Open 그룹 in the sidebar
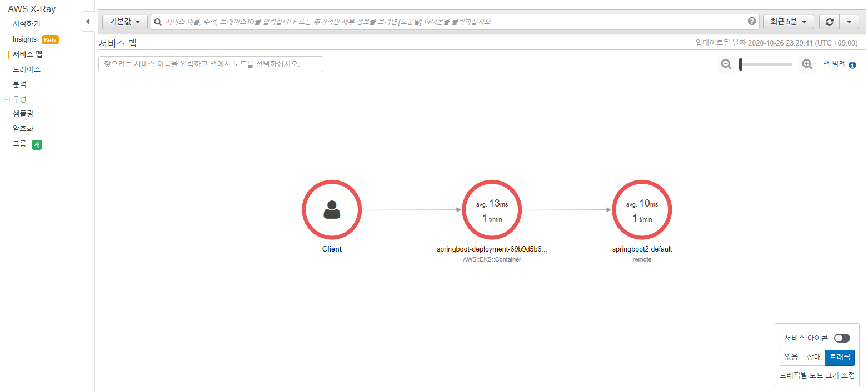Viewport: 868px width, 392px height. (19, 144)
